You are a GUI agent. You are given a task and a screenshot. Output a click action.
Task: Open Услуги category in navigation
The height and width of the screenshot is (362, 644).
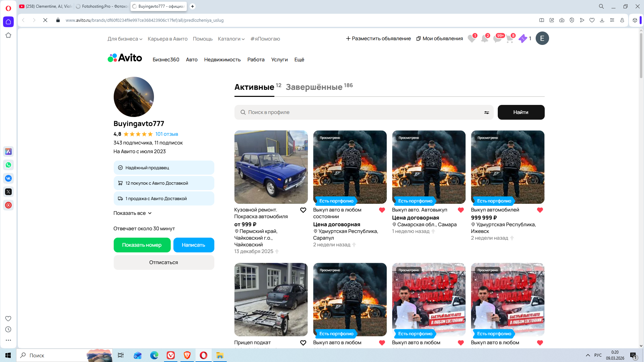click(x=279, y=60)
